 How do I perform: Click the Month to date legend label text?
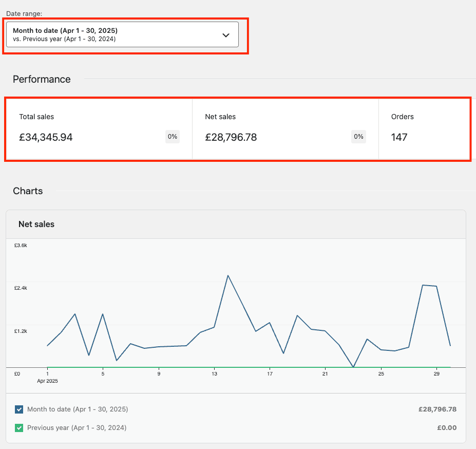point(78,409)
